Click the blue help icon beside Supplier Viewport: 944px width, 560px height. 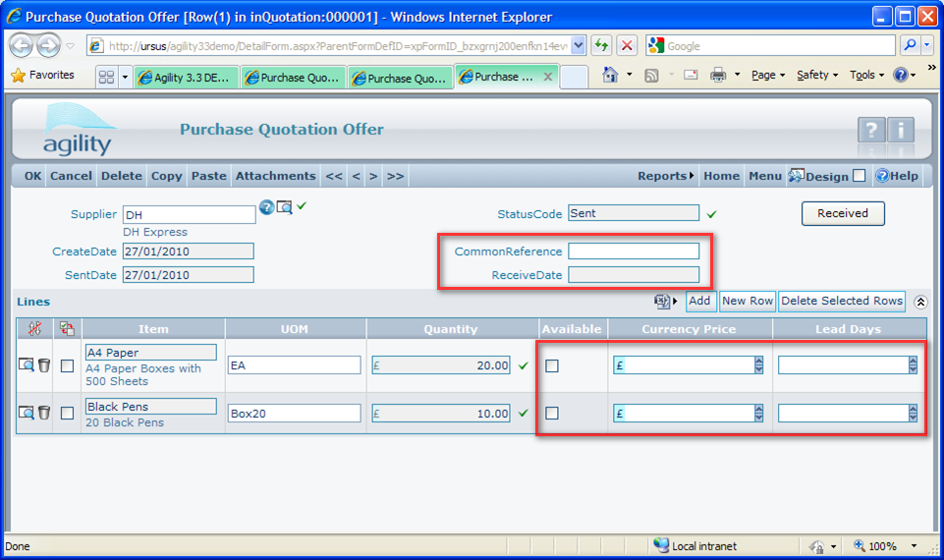tap(266, 207)
